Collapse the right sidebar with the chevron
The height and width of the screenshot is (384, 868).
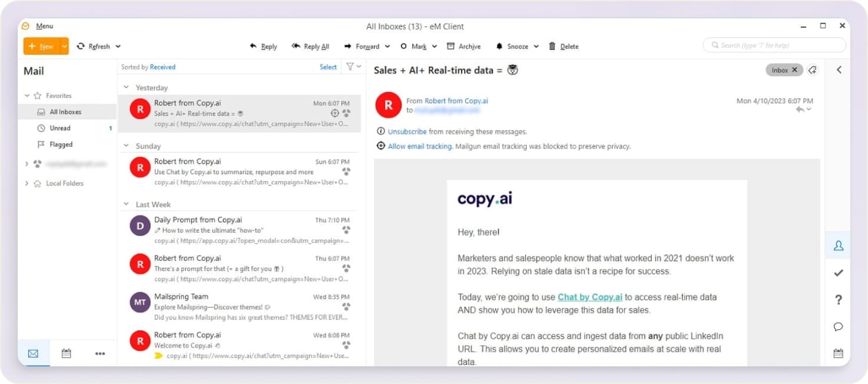pos(839,69)
